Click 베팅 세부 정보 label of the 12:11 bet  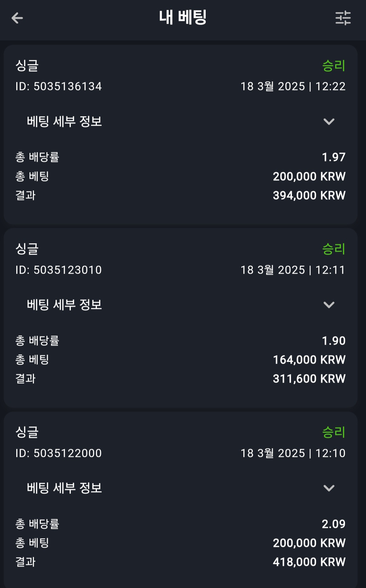click(x=64, y=305)
